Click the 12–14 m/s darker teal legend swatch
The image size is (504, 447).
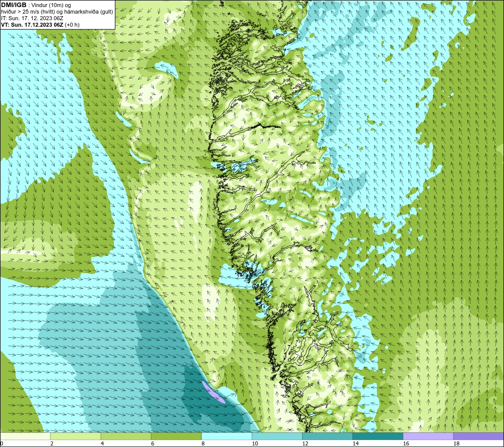[327, 436]
